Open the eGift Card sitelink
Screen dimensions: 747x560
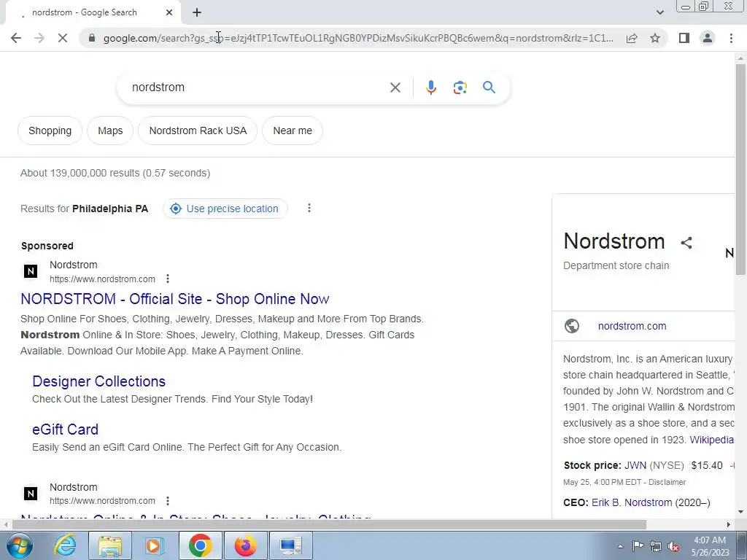point(65,429)
